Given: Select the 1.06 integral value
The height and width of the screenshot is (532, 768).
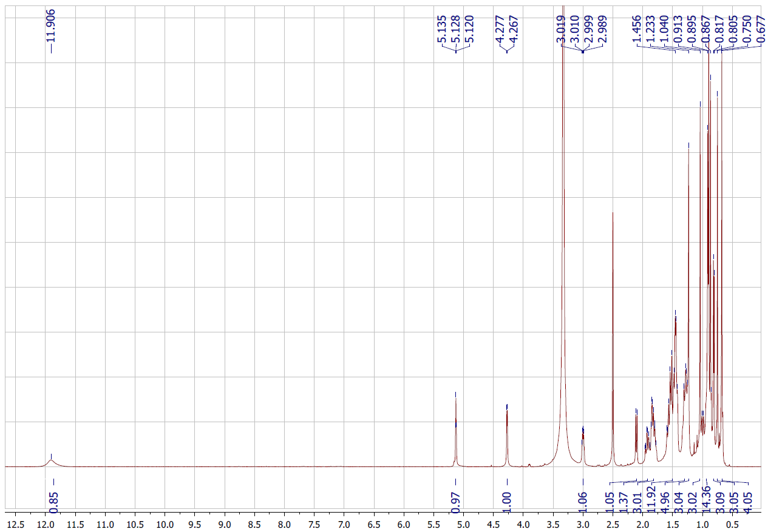Looking at the screenshot, I should click(583, 501).
